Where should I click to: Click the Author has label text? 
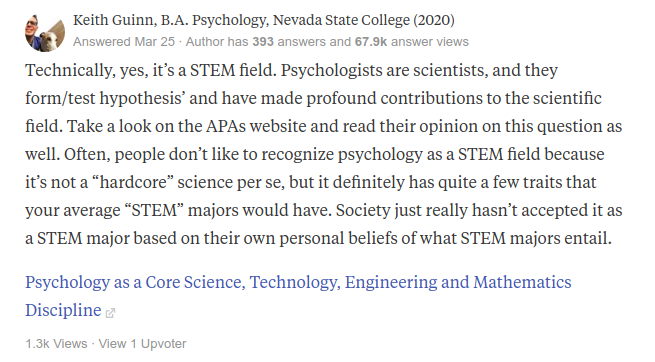pos(217,42)
